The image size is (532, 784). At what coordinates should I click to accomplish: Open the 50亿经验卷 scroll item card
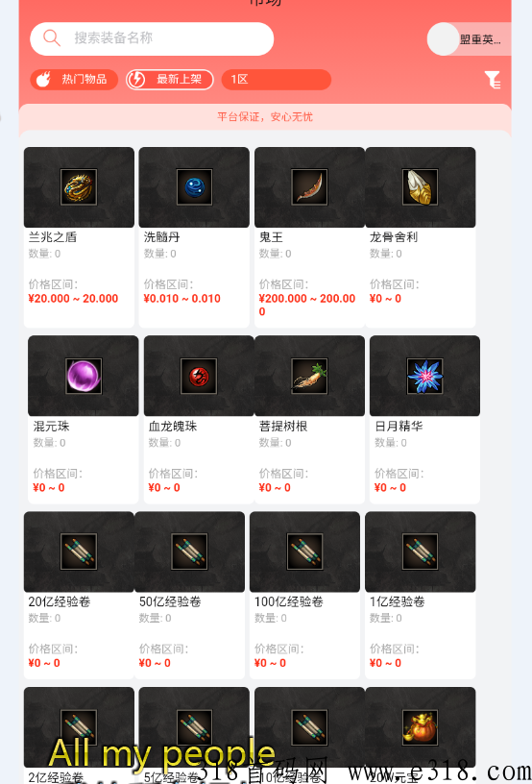point(190,595)
